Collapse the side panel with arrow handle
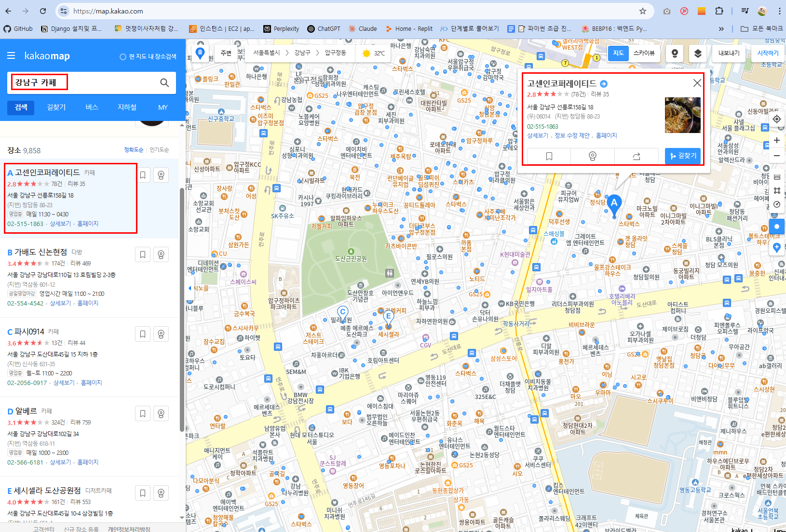786x532 pixels. 190,288
